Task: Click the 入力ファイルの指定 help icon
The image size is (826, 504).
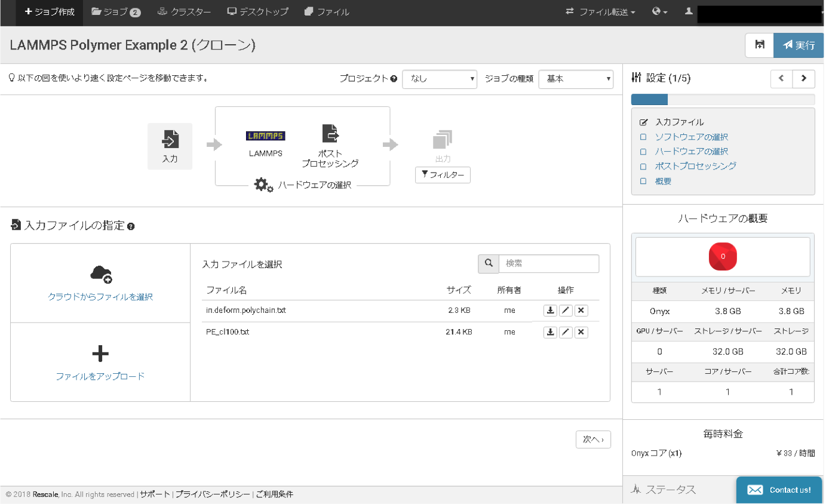Action: pyautogui.click(x=131, y=226)
